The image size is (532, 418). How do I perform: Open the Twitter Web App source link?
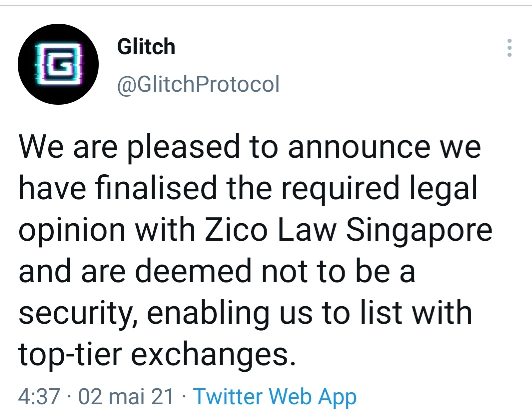(275, 396)
